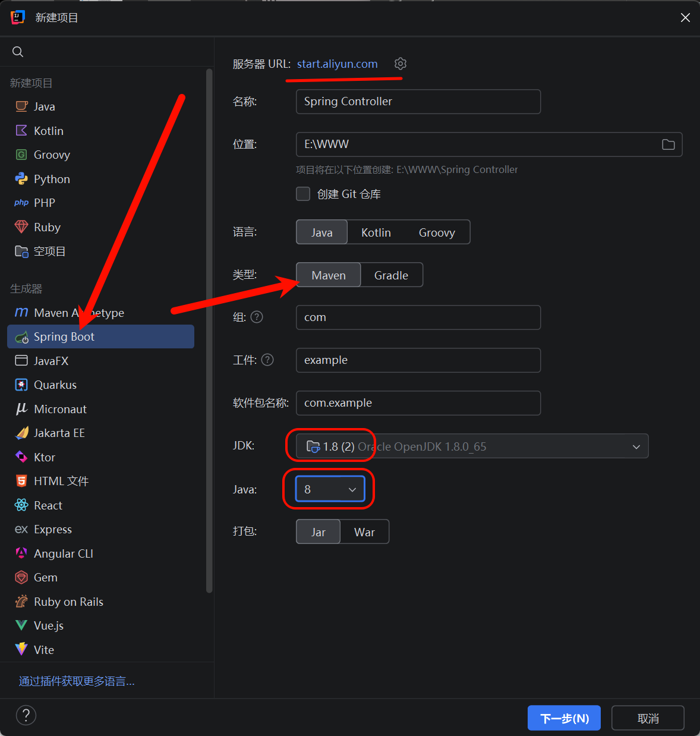This screenshot has width=700, height=736.
Task: Click the Jakarta EE sail icon
Action: (x=21, y=433)
